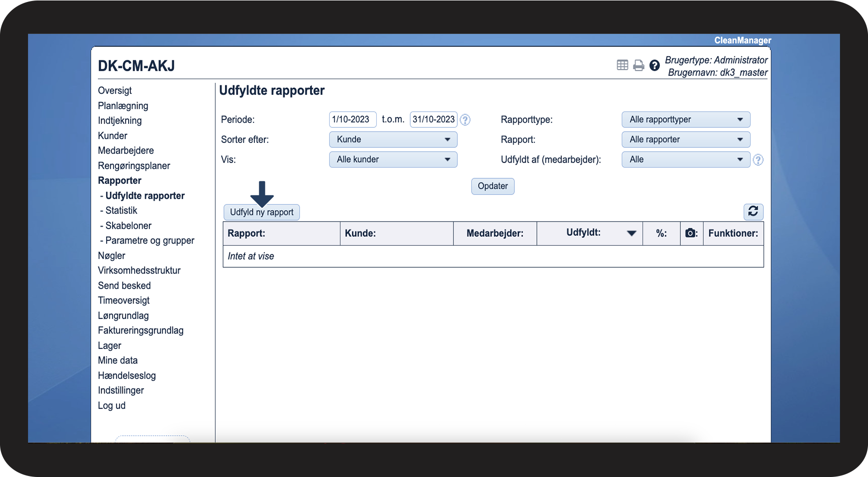This screenshot has width=868, height=477.
Task: Go to Statistik in the sidebar
Action: point(121,211)
